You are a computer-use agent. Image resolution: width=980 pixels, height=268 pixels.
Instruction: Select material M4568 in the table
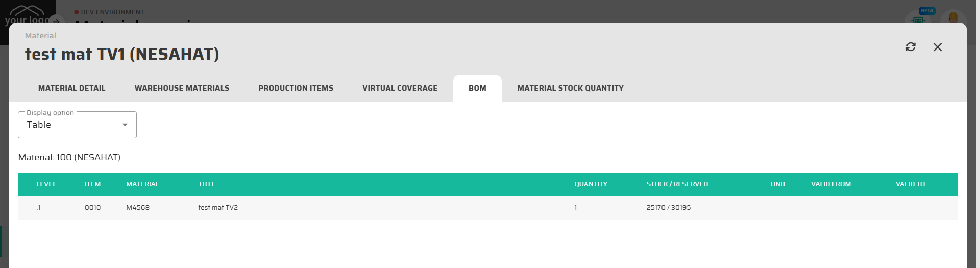click(x=138, y=208)
